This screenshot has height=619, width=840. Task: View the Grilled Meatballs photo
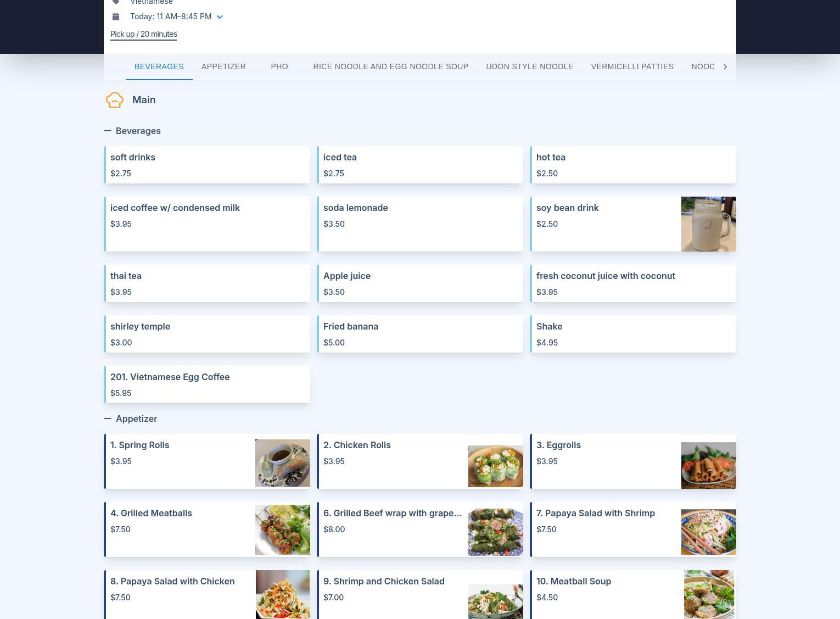[x=283, y=530]
